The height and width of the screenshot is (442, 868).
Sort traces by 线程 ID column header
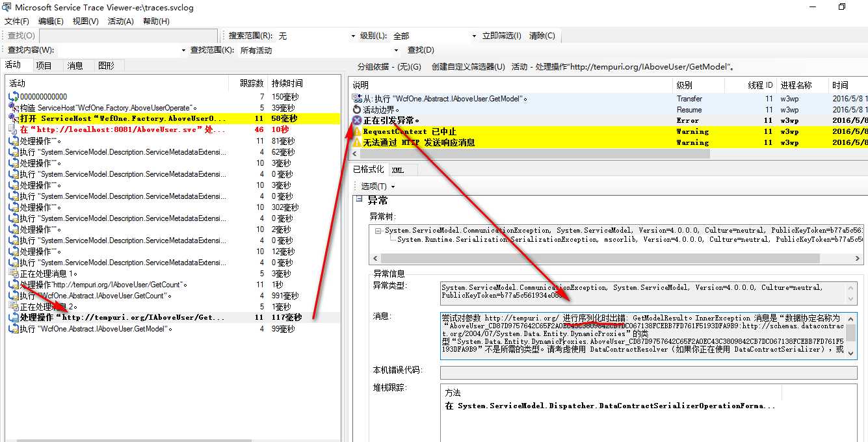point(750,85)
